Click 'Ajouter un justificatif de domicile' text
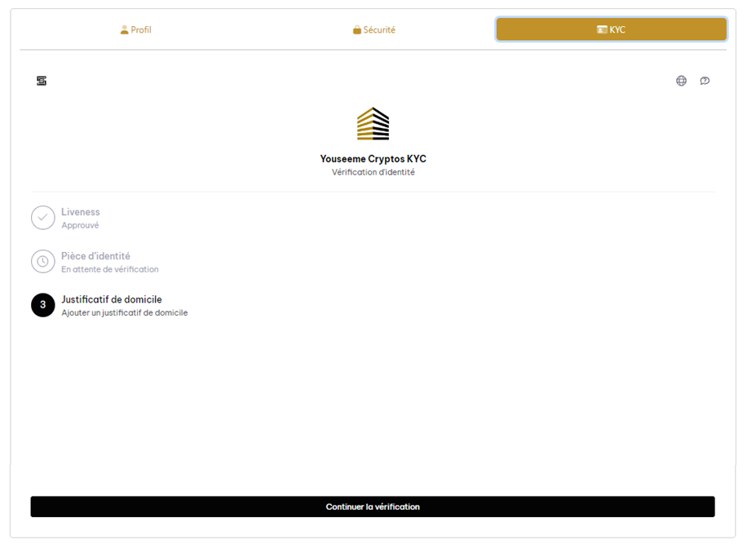This screenshot has width=756, height=544. click(x=125, y=313)
